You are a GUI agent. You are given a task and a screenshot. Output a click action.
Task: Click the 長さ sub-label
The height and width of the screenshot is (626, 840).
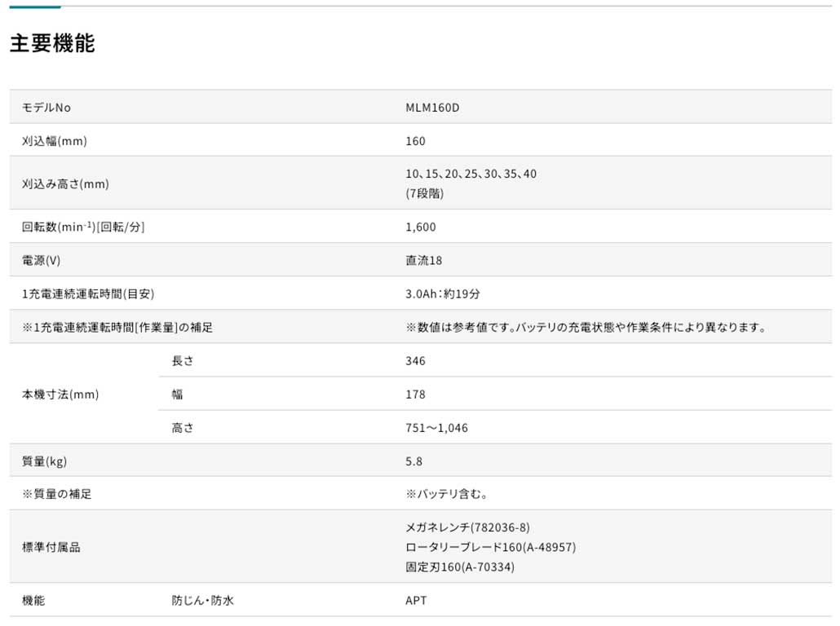(183, 361)
